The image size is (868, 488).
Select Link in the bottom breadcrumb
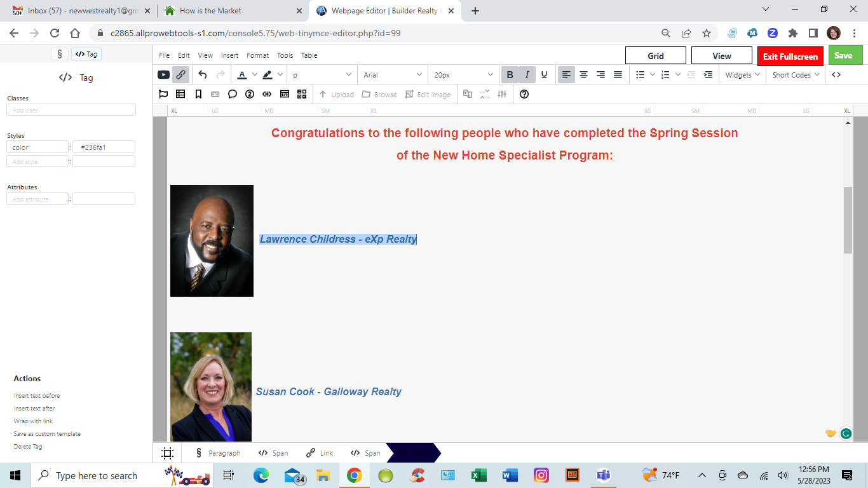tap(320, 453)
